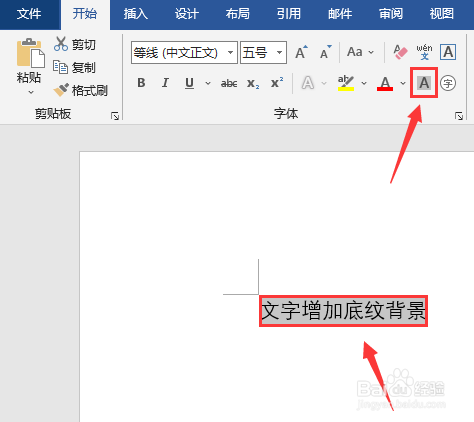
Task: Increase font size with the grow icon
Action: coord(301,52)
